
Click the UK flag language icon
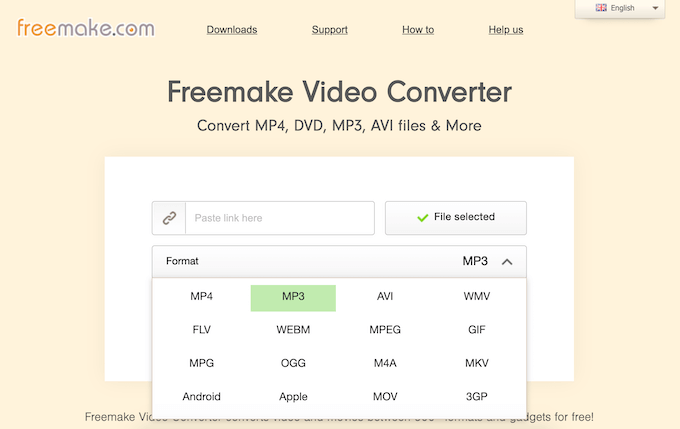pos(601,8)
